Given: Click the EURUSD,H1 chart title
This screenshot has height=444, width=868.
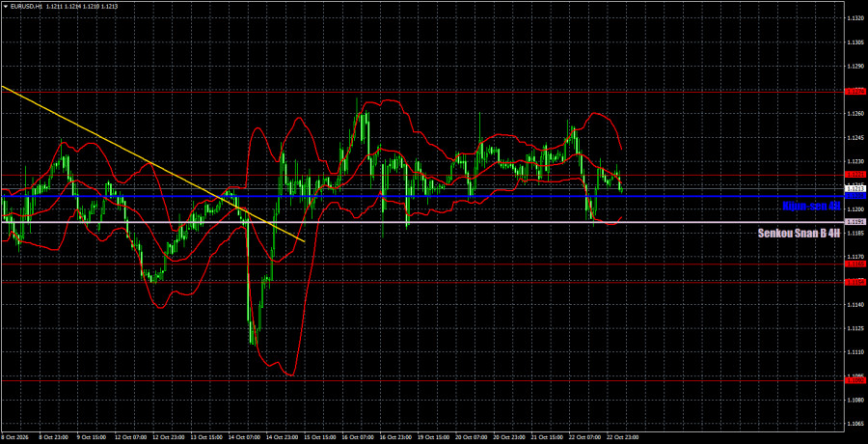Looking at the screenshot, I should click(x=28, y=7).
